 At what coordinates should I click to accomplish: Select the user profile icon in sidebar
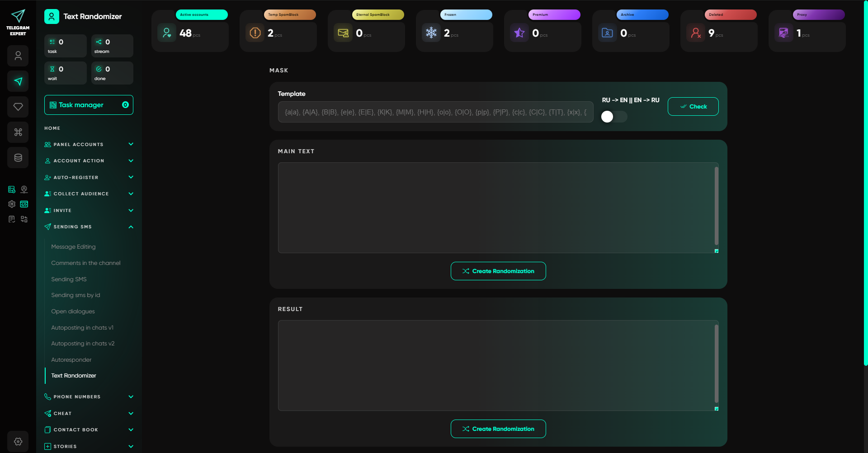(x=18, y=56)
